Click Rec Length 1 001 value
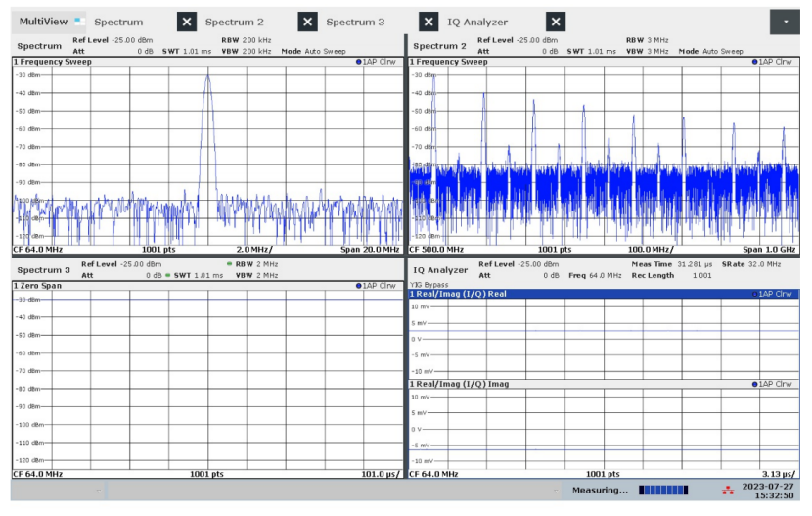This screenshot has width=812, height=516. click(x=672, y=275)
